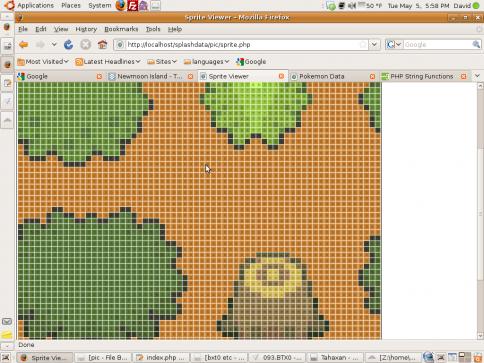Open the address bar history dropdown
The height and width of the screenshot is (363, 484).
click(374, 45)
